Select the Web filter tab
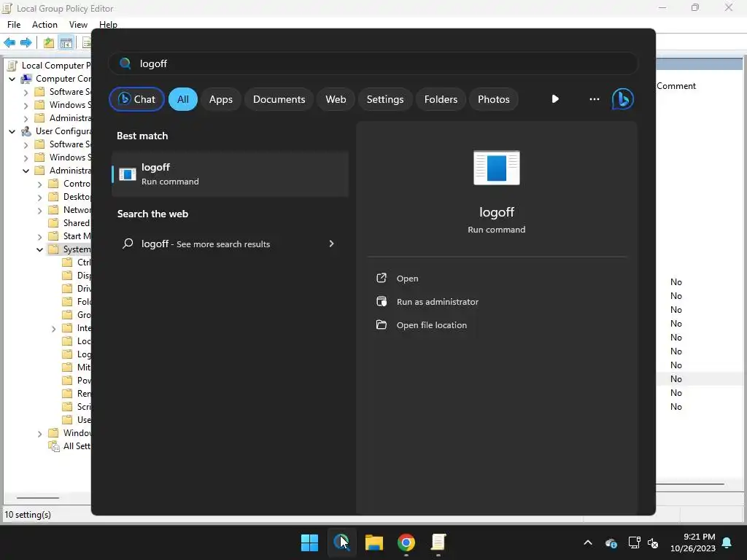The width and height of the screenshot is (747, 560). [x=336, y=99]
